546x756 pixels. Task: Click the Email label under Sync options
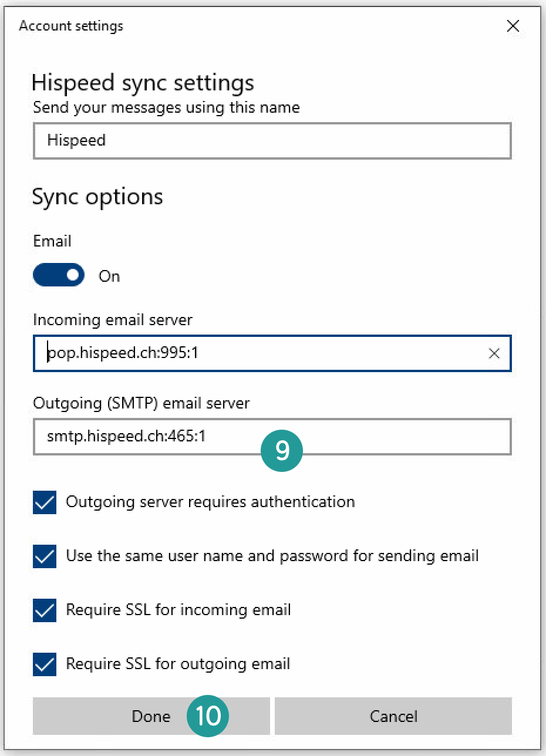coord(52,241)
